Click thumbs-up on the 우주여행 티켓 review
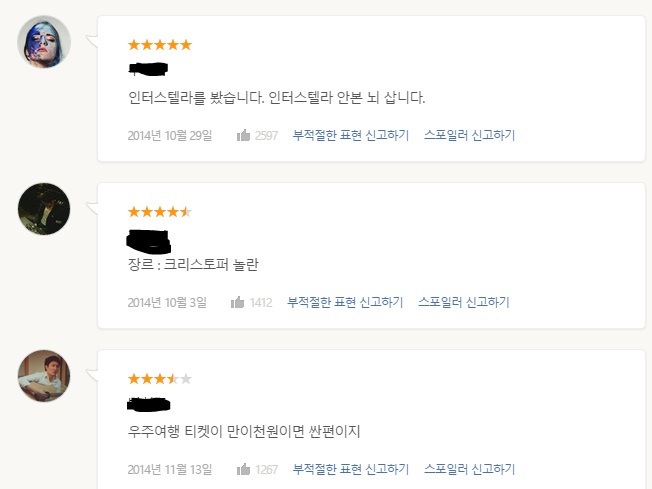The height and width of the screenshot is (489, 652). (x=244, y=469)
